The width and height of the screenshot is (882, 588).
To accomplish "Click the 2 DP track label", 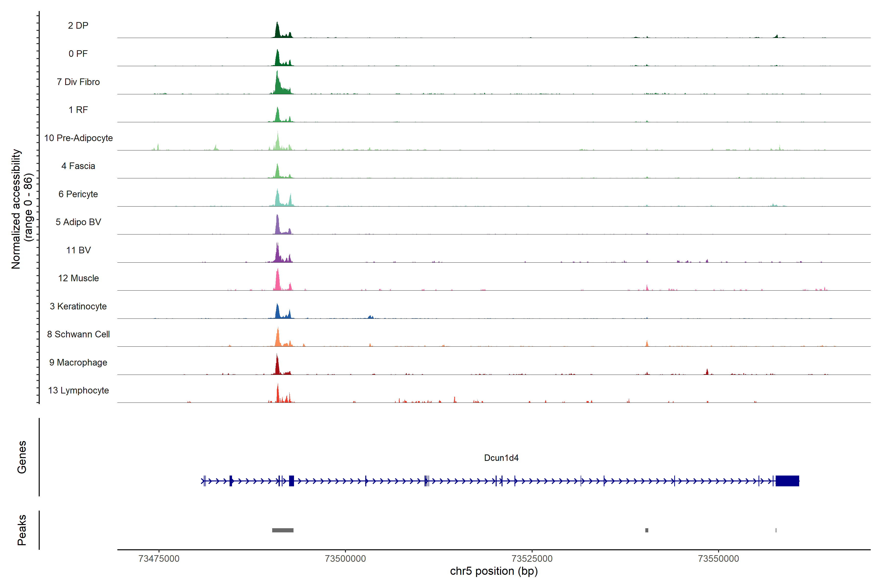I will [x=78, y=25].
